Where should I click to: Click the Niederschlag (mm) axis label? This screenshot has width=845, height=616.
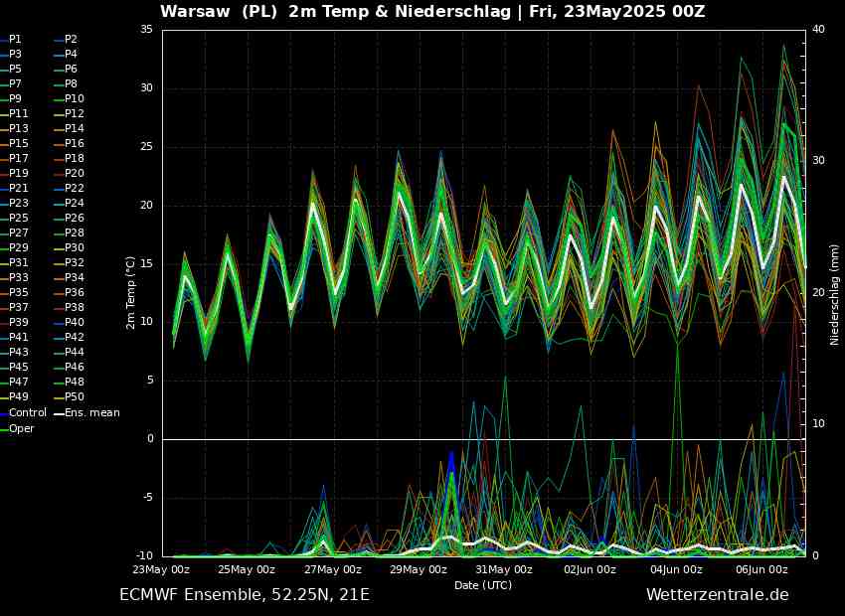(x=834, y=294)
